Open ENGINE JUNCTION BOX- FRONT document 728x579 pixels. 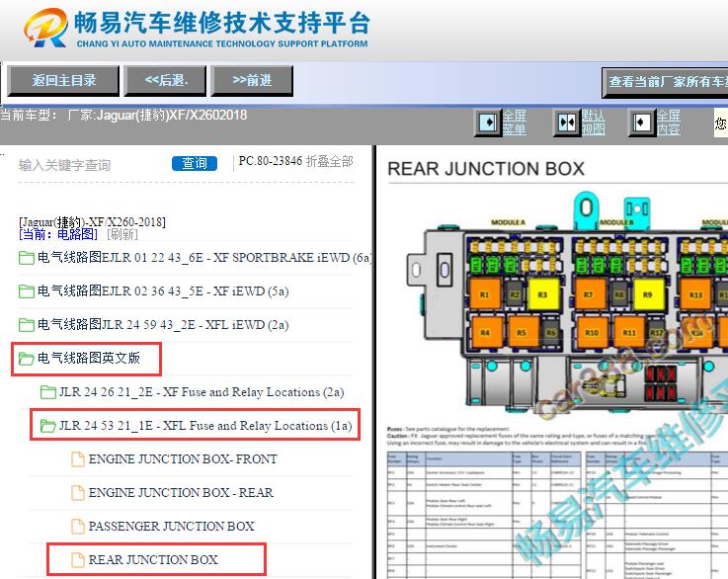pos(183,459)
